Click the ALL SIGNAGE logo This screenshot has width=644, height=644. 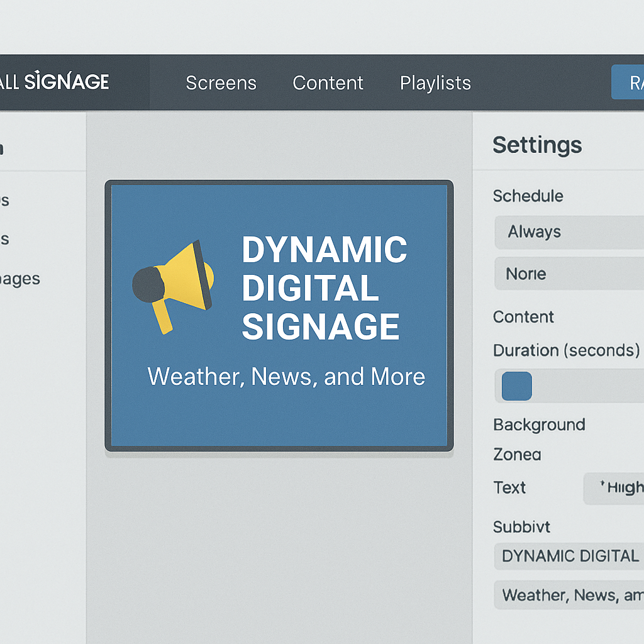[x=54, y=81]
